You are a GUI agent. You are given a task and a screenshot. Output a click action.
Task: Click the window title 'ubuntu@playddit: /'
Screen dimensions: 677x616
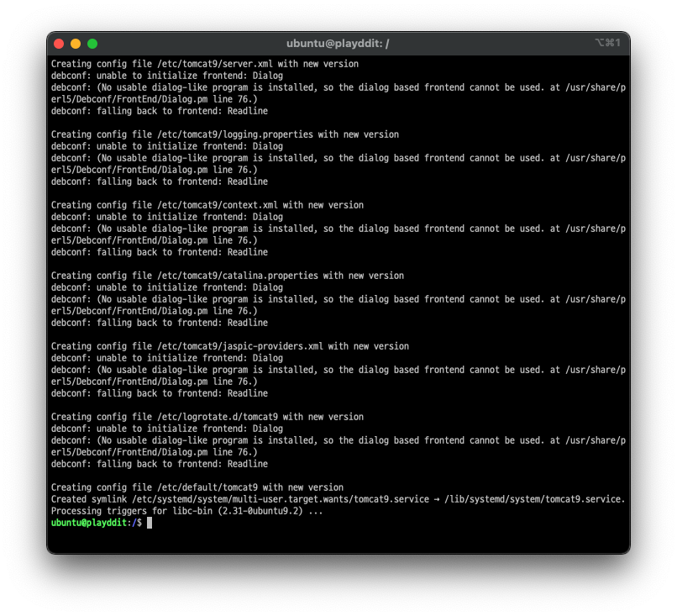click(x=338, y=44)
